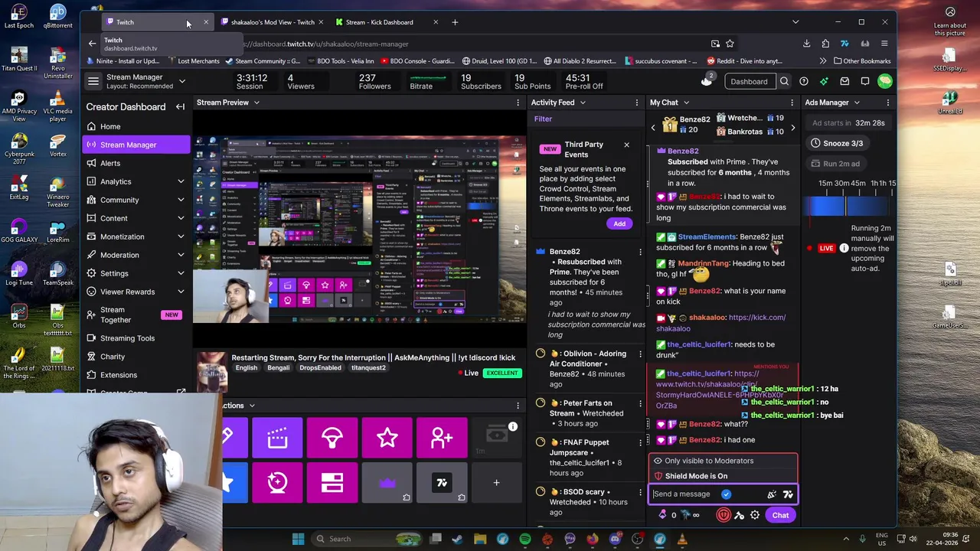
Task: Show next gift leaderboard entry arrow
Action: (x=792, y=128)
